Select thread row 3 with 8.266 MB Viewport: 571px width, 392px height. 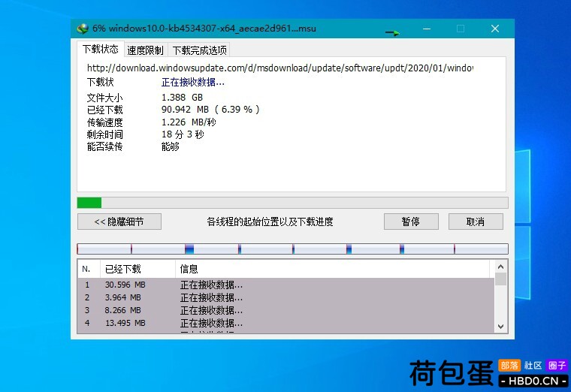285,310
